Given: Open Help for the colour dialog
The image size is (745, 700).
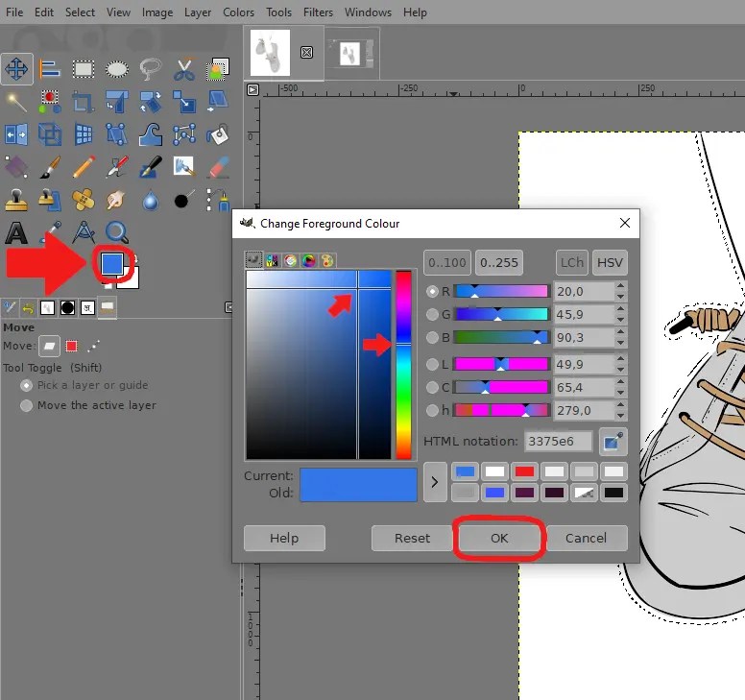Looking at the screenshot, I should (284, 538).
